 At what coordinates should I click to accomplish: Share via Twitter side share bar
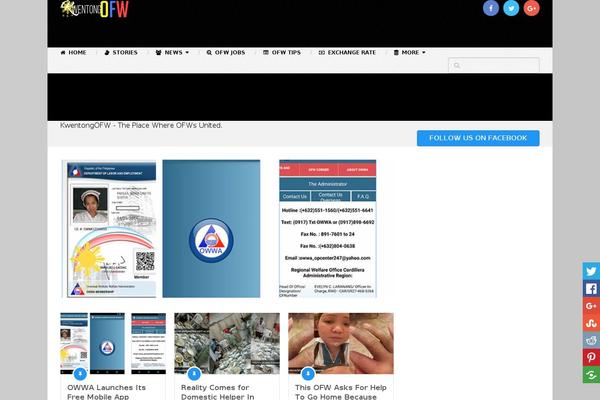click(x=591, y=271)
